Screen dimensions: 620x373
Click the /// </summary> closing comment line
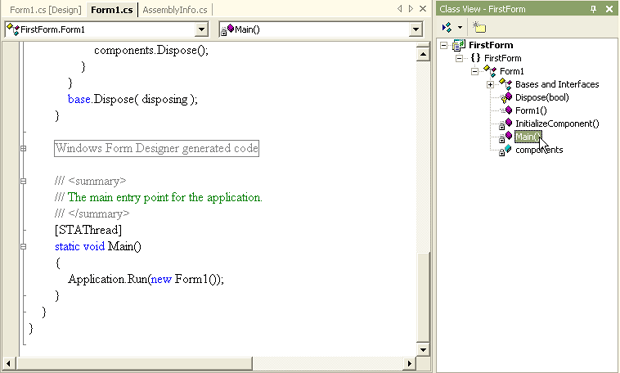pyautogui.click(x=92, y=214)
